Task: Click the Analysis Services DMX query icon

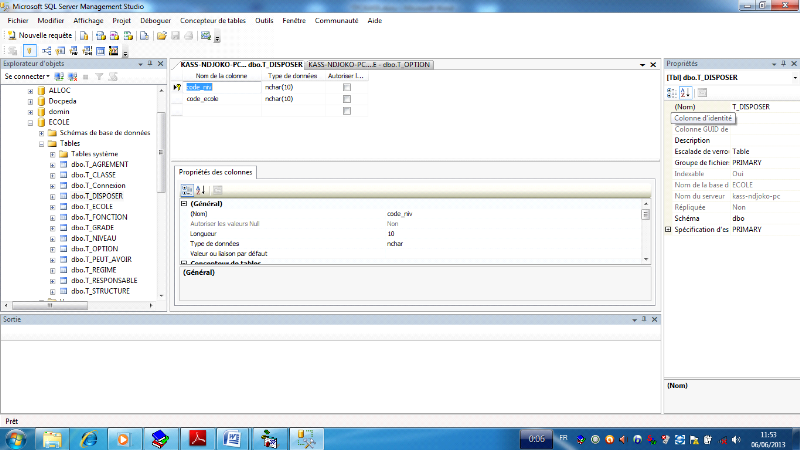Action: pos(114,36)
